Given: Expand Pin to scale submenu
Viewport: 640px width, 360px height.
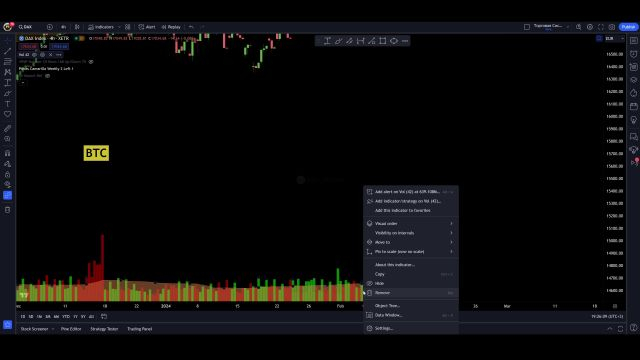Looking at the screenshot, I should coord(411,251).
